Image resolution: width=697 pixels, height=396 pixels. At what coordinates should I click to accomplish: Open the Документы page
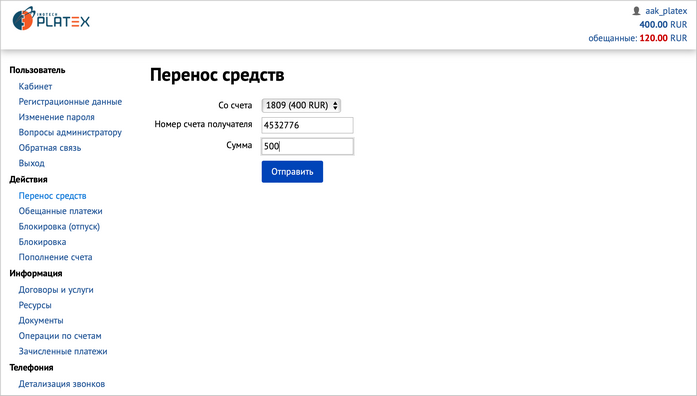click(41, 320)
